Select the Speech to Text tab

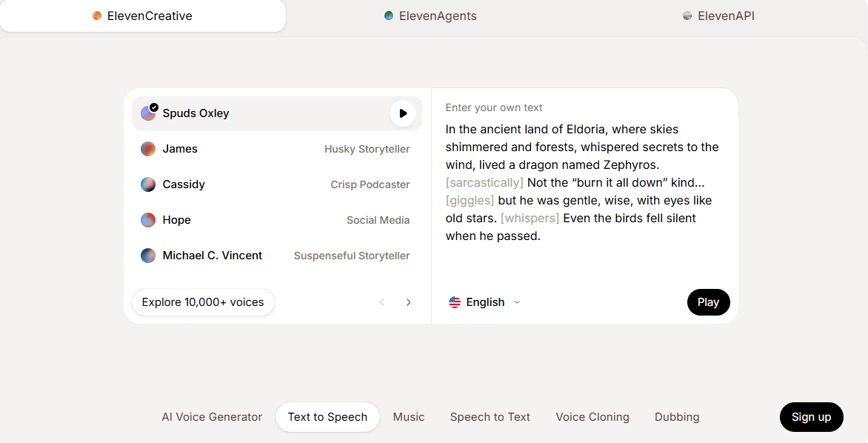[x=490, y=417]
